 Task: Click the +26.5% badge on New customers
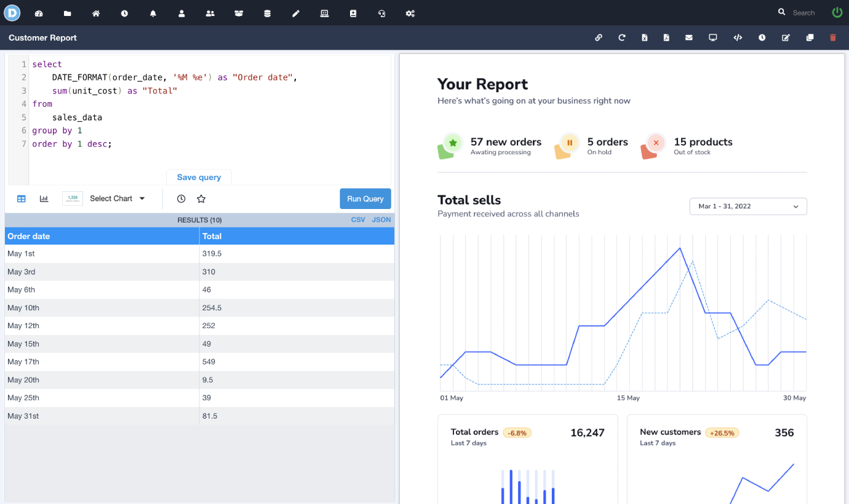(x=722, y=433)
